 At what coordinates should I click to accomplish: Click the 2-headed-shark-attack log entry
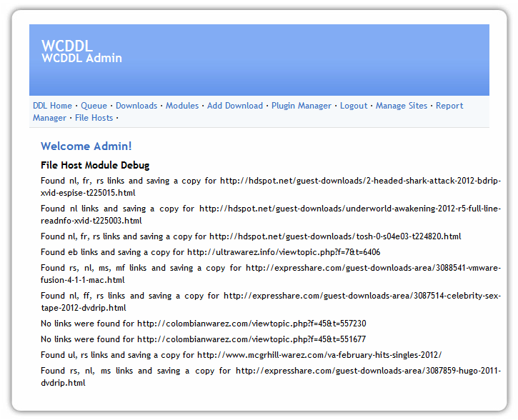(x=270, y=186)
